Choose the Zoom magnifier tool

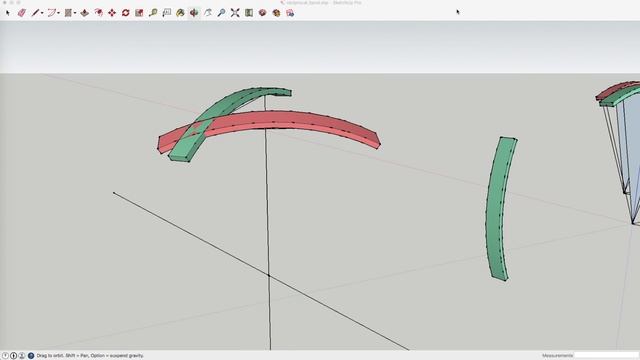[x=221, y=13]
